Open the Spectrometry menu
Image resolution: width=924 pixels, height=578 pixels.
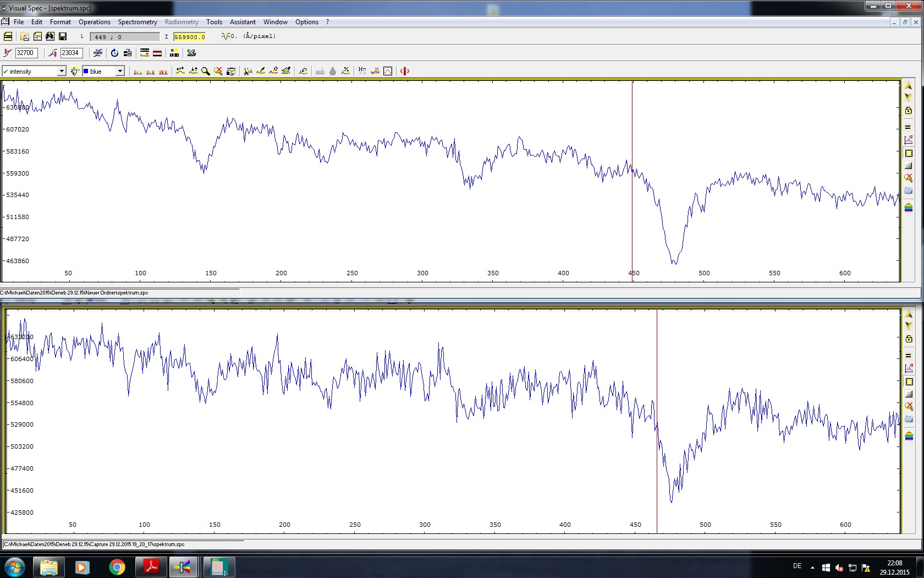coord(137,22)
